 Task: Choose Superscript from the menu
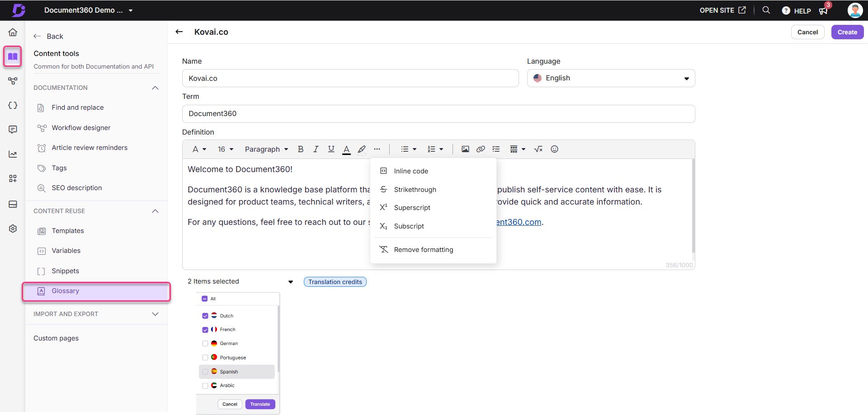(x=433, y=208)
